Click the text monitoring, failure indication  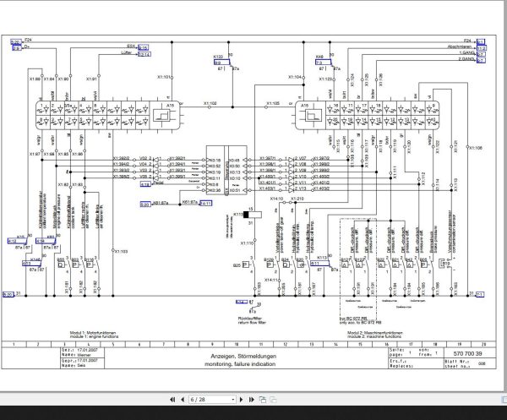(240, 364)
